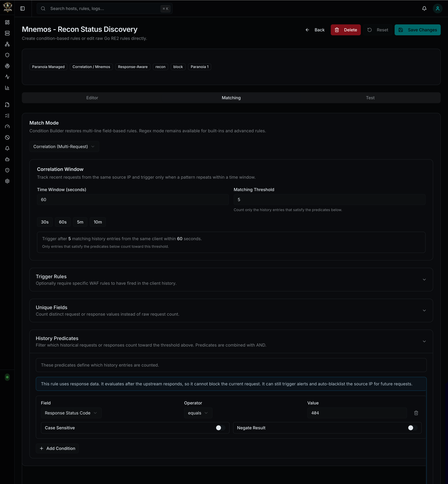Focus the search hosts, rules, logs box
Image resolution: width=448 pixels, height=484 pixels.
104,8
